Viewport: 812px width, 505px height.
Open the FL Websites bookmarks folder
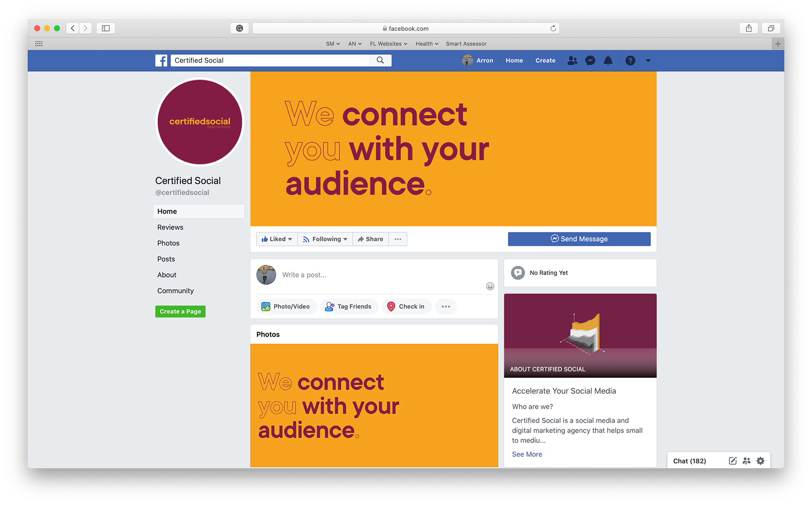pos(388,44)
